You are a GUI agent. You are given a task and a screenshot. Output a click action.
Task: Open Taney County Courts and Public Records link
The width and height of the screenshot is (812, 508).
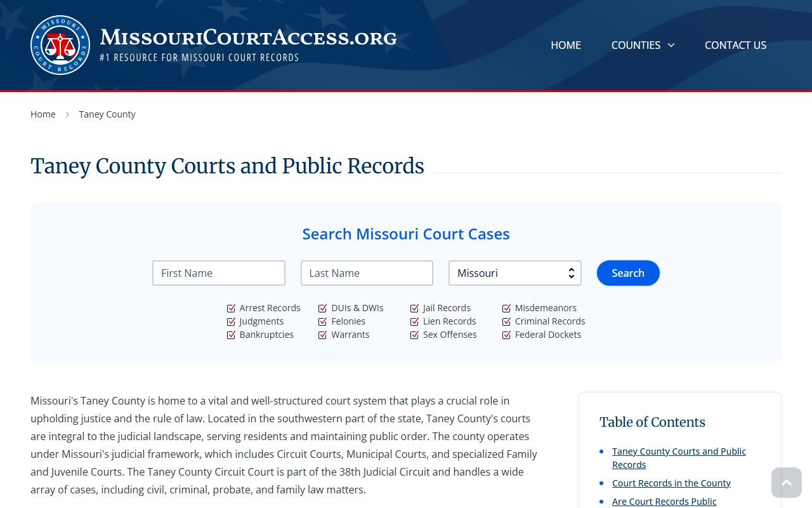tap(679, 458)
